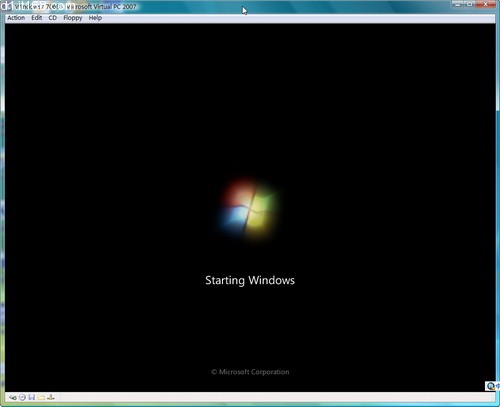Click the magnifier icon at bottom right
The image size is (500, 407).
point(491,386)
